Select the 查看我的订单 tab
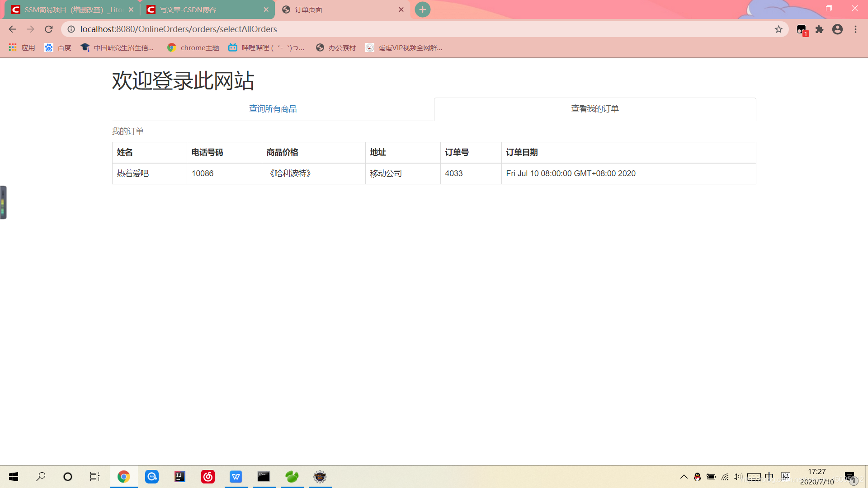This screenshot has width=868, height=488. tap(595, 109)
